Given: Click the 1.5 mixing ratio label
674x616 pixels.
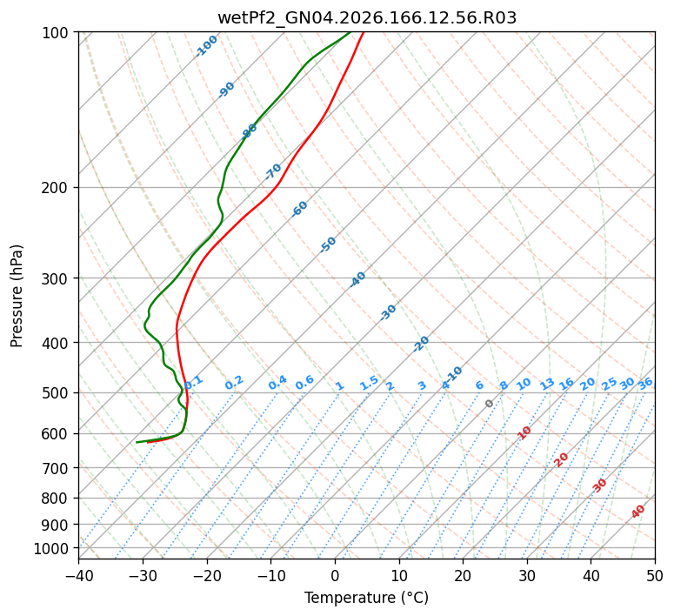Looking at the screenshot, I should click(370, 383).
